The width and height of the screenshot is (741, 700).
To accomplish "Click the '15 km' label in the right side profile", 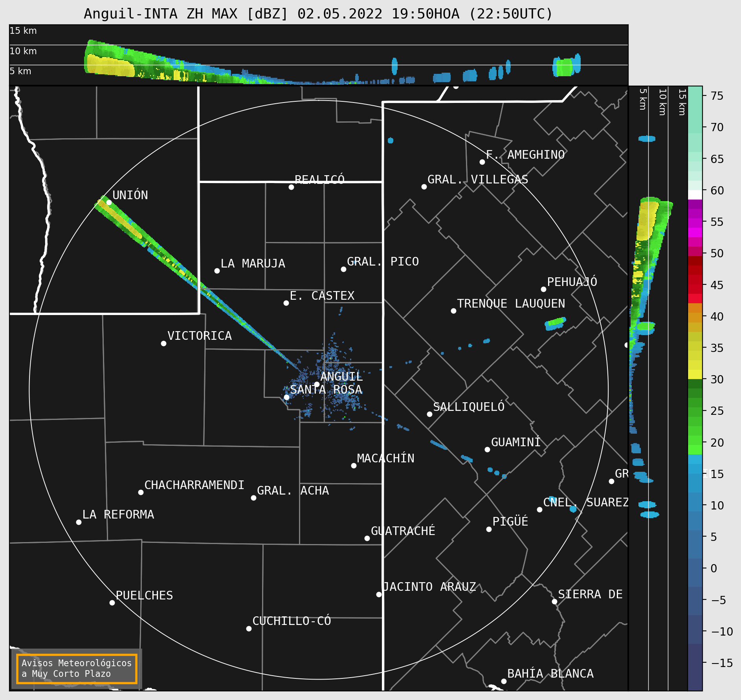I will pos(682,102).
